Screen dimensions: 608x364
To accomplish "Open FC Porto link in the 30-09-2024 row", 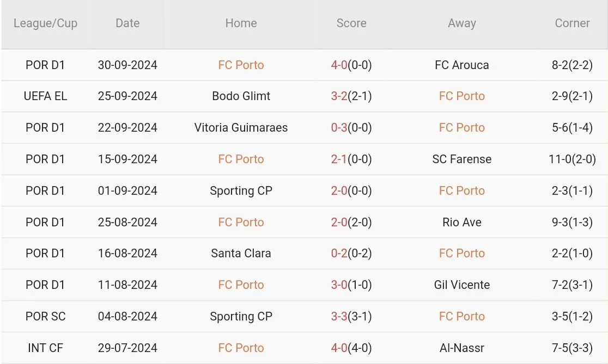I will point(241,65).
